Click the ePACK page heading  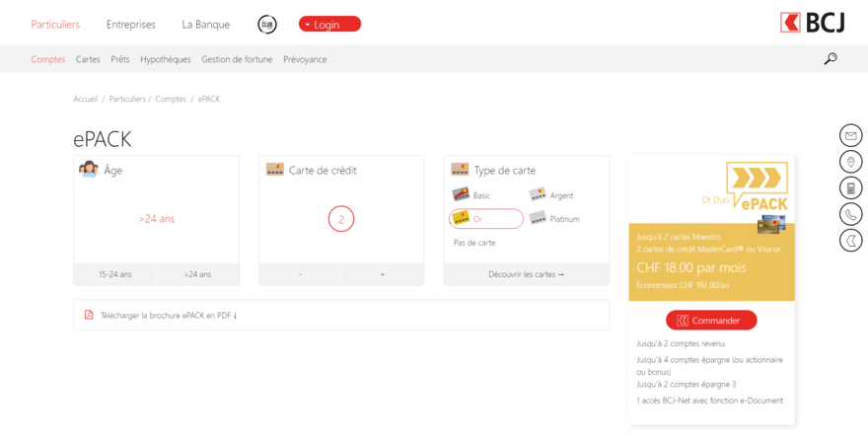click(103, 139)
